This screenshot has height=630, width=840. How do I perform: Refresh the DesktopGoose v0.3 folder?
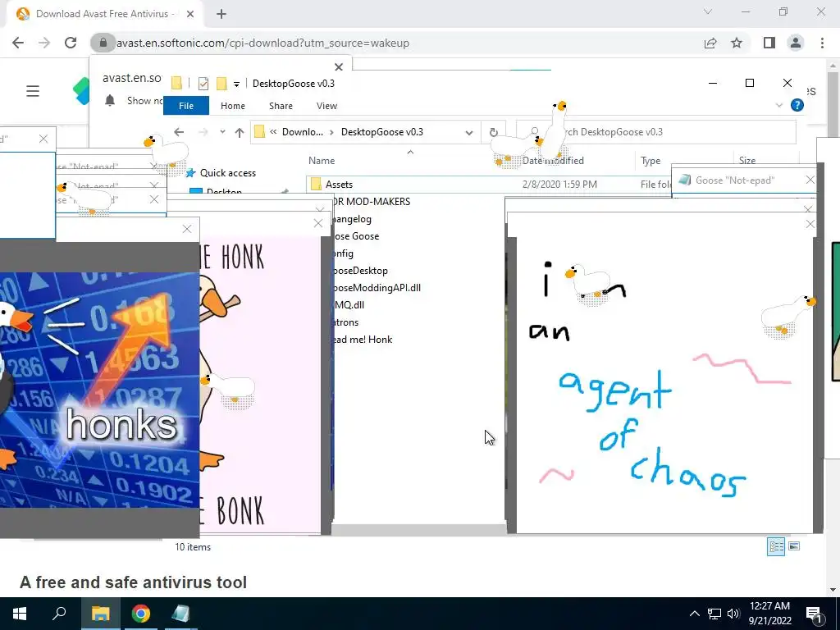point(493,132)
